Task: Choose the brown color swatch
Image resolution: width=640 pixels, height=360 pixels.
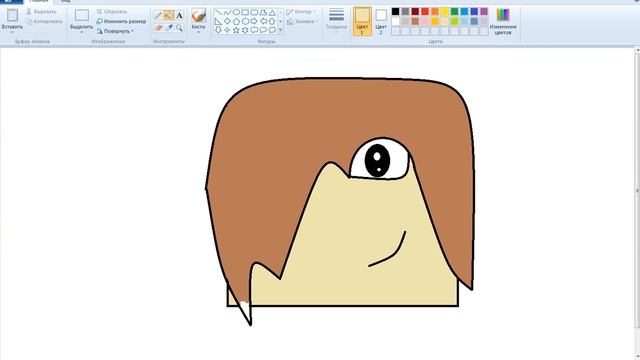Action: point(415,21)
